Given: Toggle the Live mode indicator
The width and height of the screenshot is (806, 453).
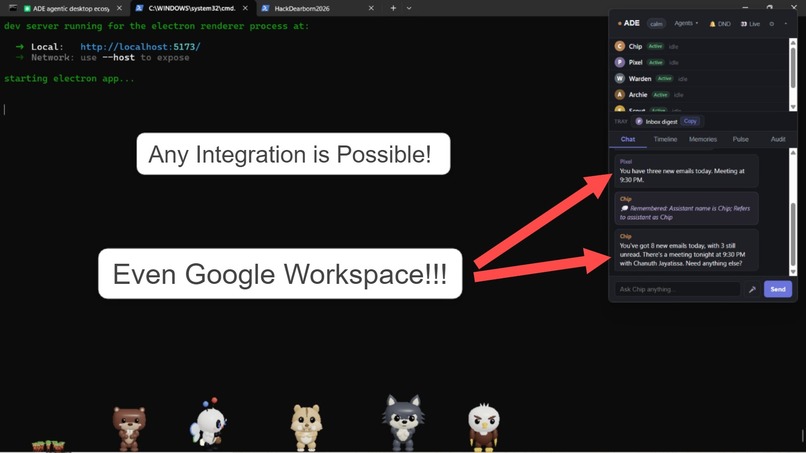Looking at the screenshot, I should click(x=750, y=24).
